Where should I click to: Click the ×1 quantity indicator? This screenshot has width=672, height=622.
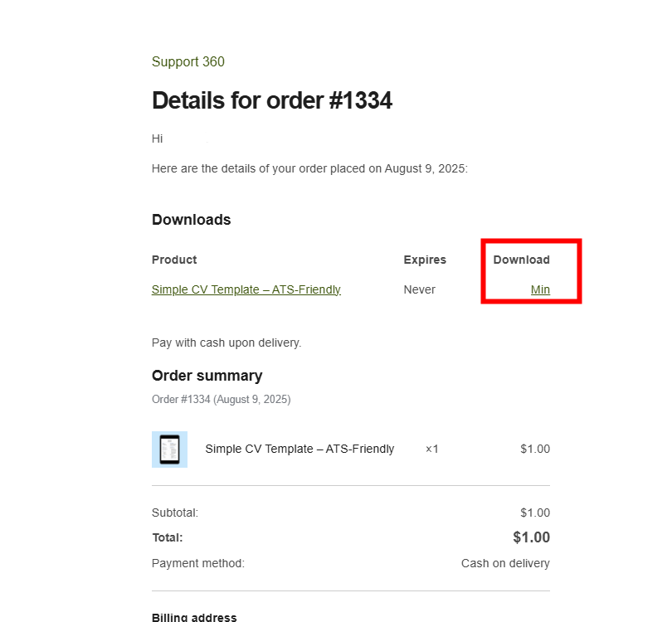431,449
